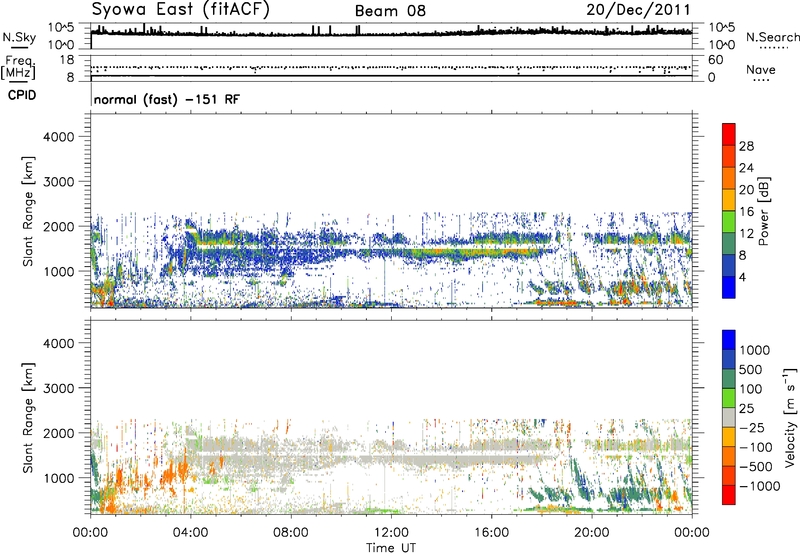The height and width of the screenshot is (554, 800).
Task: Click the '28' power colorbar tick
Action: 746,146
